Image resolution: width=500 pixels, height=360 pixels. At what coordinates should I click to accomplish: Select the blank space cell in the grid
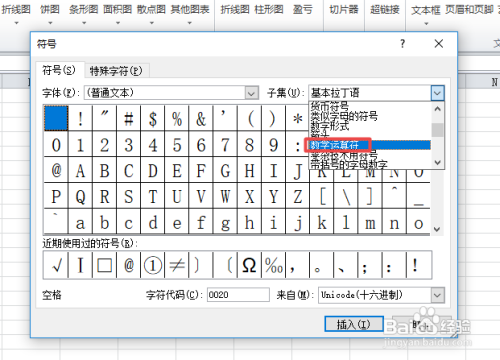click(56, 118)
